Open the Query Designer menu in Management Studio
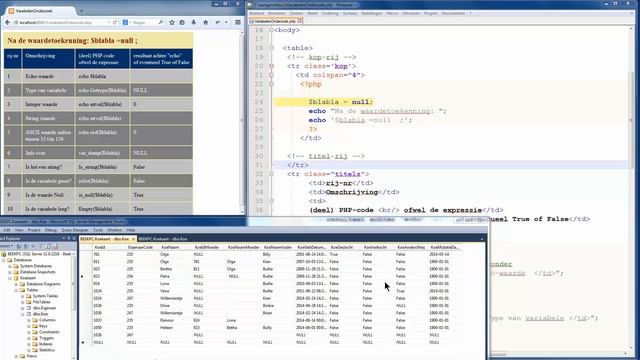This screenshot has width=640, height=360. [74, 230]
